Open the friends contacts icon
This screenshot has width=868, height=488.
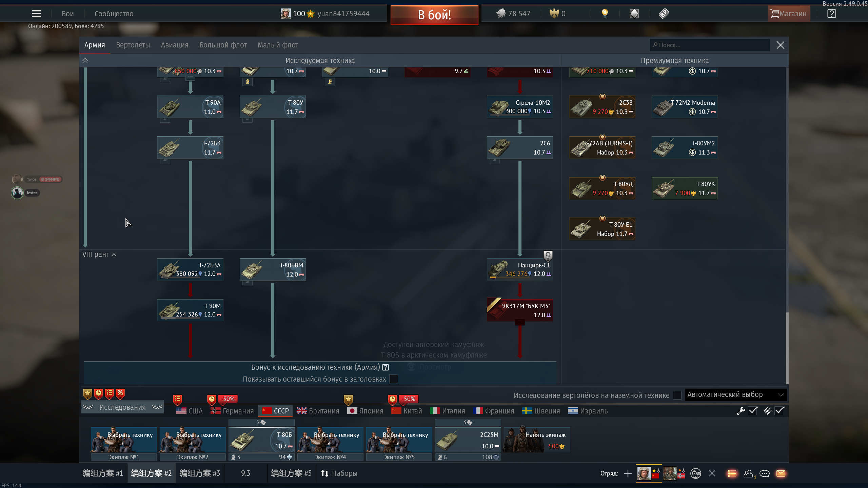748,473
